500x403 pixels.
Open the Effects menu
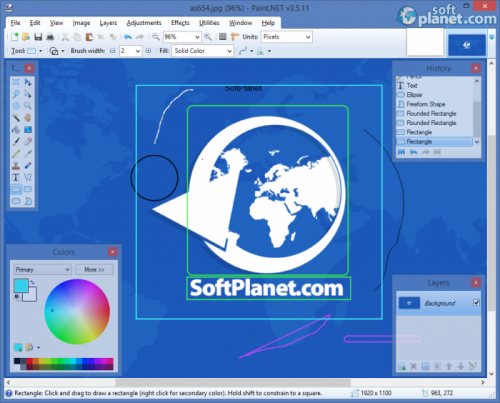tap(180, 23)
